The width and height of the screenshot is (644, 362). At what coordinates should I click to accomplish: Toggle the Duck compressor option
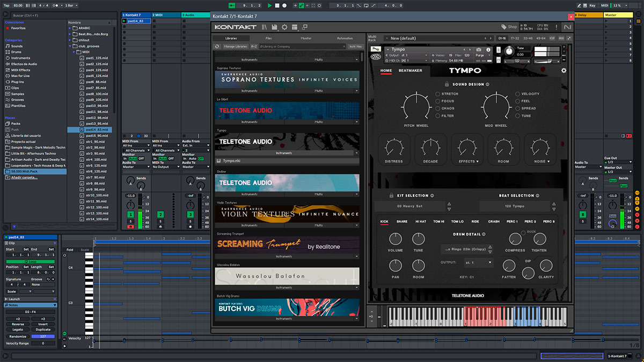(x=524, y=232)
